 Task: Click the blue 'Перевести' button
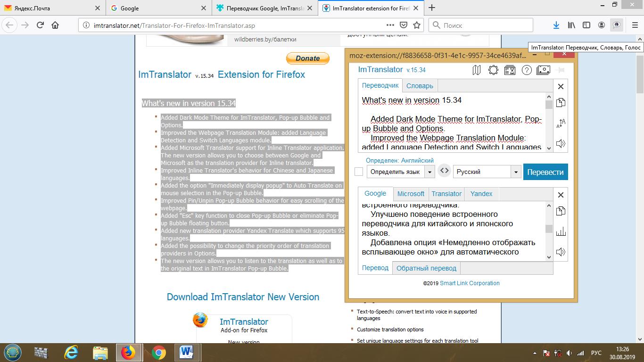tap(545, 172)
